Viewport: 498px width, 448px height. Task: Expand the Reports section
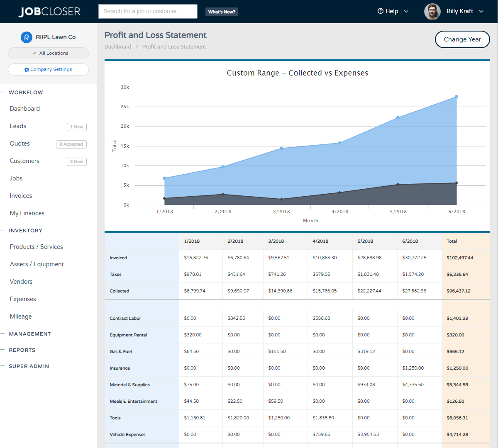tap(22, 350)
